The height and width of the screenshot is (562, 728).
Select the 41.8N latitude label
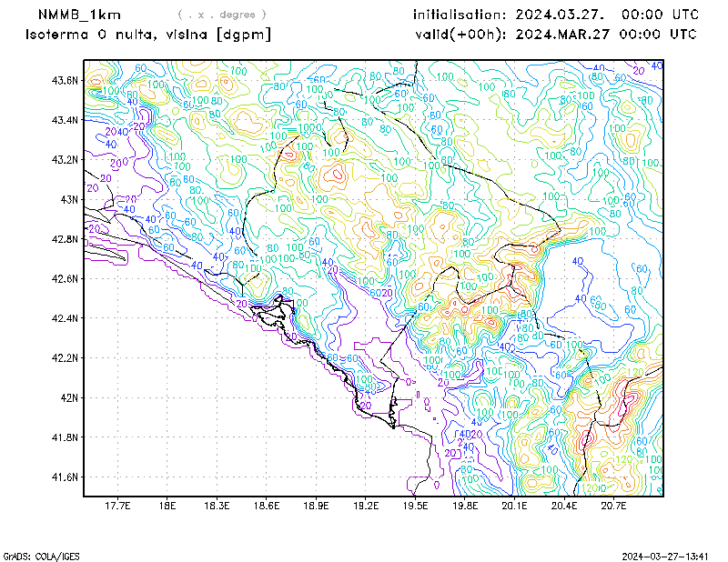point(65,437)
